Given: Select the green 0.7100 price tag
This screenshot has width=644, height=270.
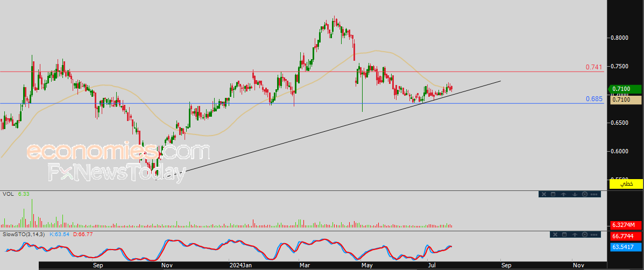Looking at the screenshot, I should point(625,89).
